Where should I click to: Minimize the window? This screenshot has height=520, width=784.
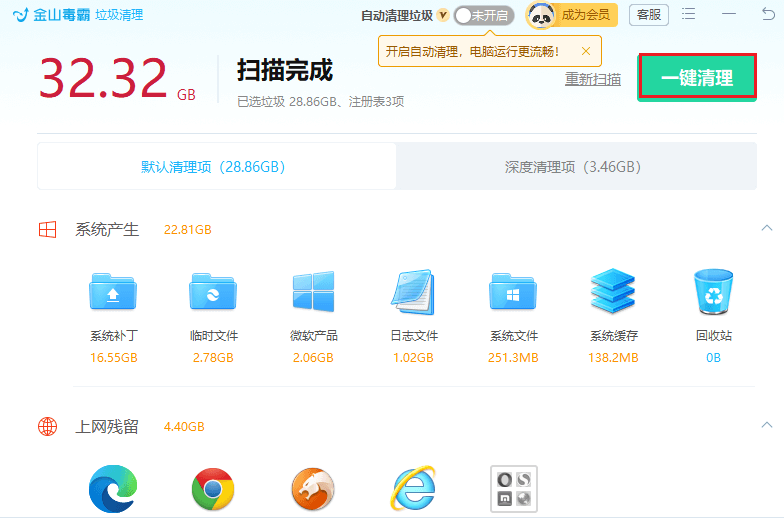[x=728, y=14]
